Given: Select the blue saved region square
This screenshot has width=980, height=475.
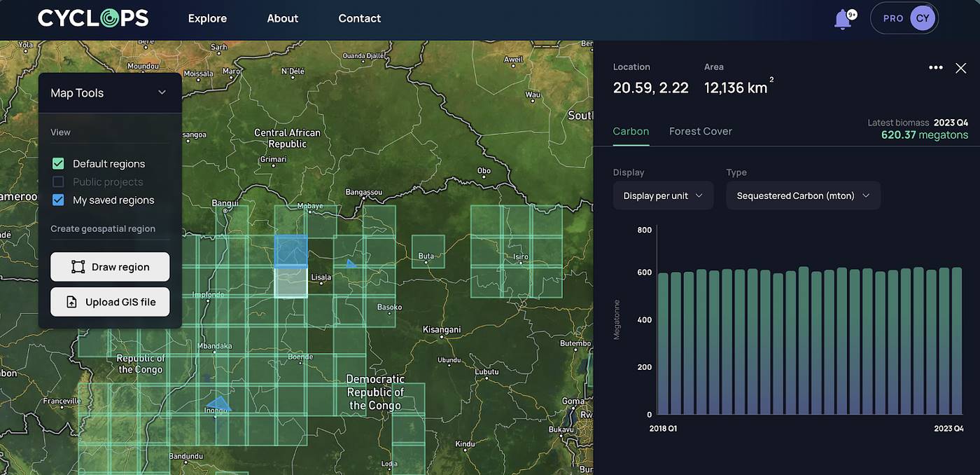Looking at the screenshot, I should click(x=290, y=251).
